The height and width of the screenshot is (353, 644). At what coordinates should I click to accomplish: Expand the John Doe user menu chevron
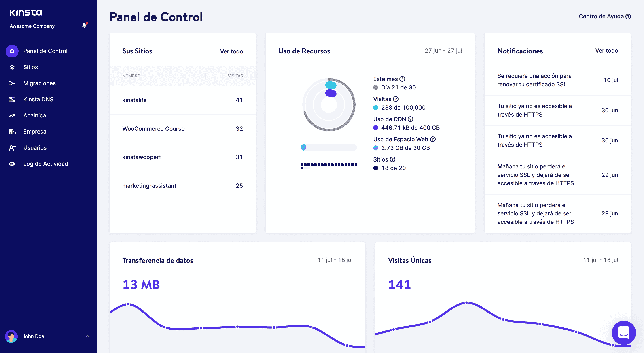pyautogui.click(x=87, y=336)
